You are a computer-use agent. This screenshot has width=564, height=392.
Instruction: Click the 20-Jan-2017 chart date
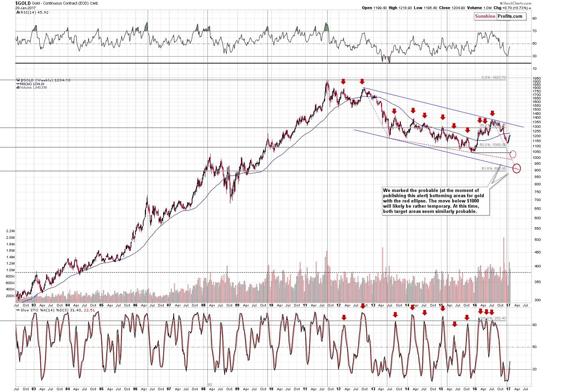(x=25, y=7)
